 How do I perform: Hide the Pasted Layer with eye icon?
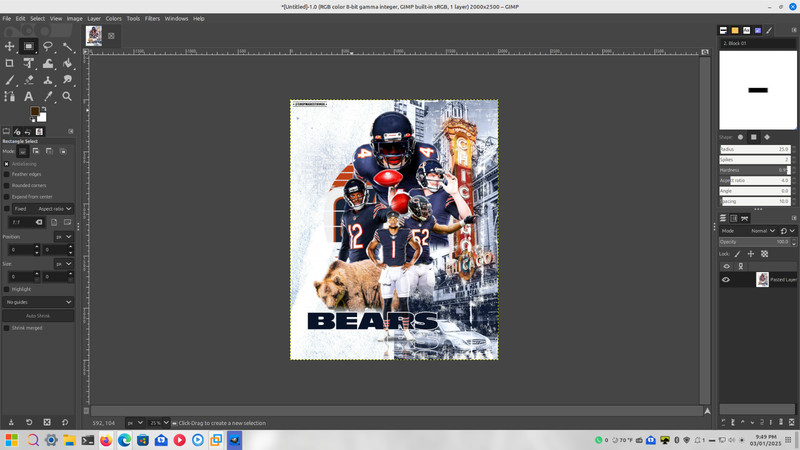click(726, 280)
